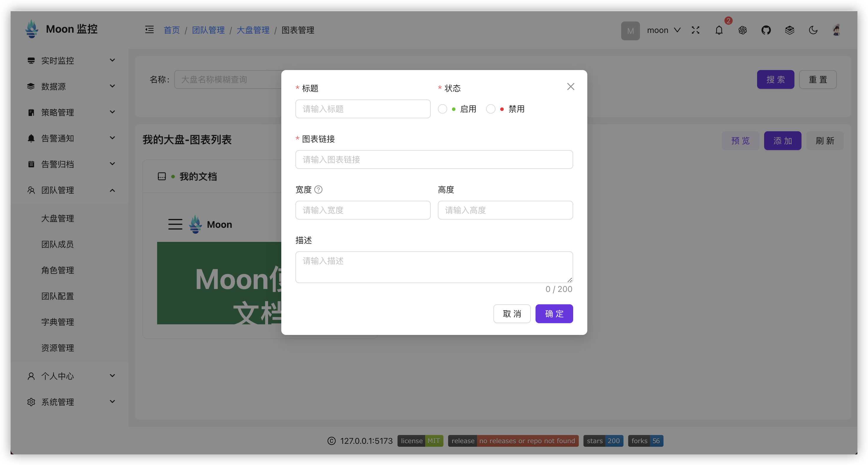
Task: Open the GitHub repository icon
Action: [766, 30]
